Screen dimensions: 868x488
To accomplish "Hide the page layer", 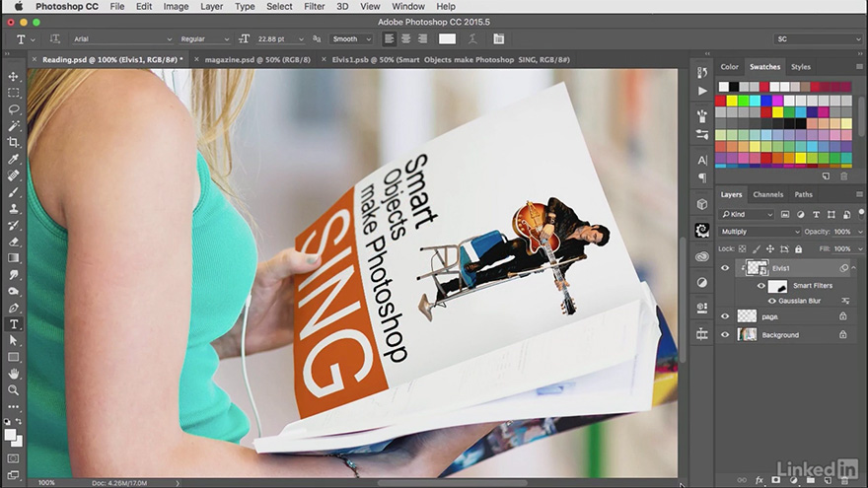I will (725, 316).
